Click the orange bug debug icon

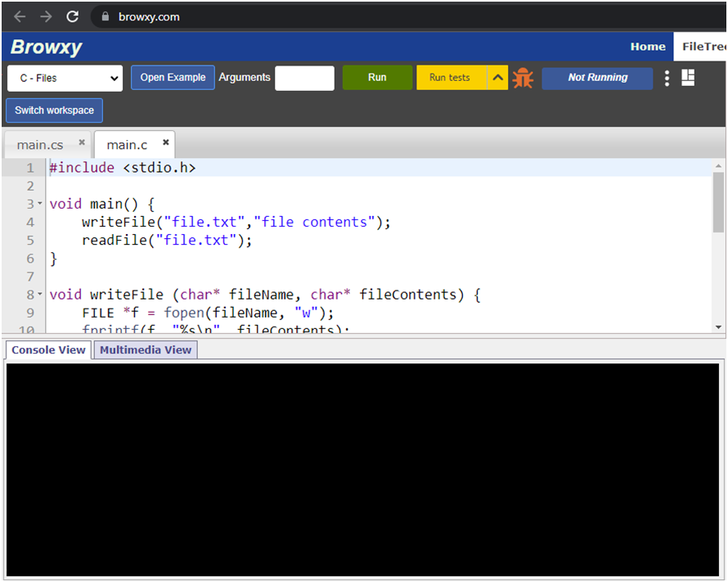pos(523,78)
